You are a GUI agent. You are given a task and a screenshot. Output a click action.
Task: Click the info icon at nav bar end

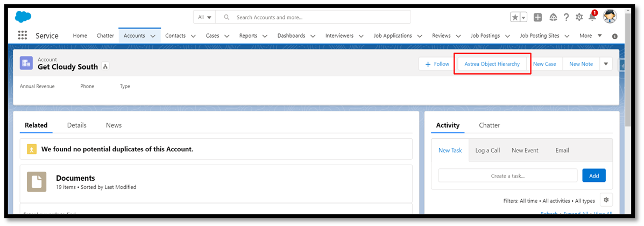(615, 36)
